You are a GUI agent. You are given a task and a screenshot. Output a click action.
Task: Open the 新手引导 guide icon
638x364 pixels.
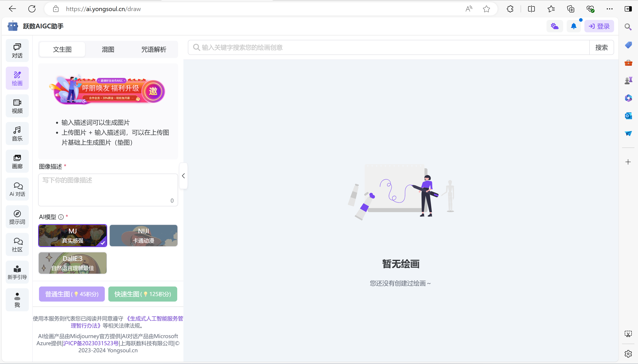[17, 272]
